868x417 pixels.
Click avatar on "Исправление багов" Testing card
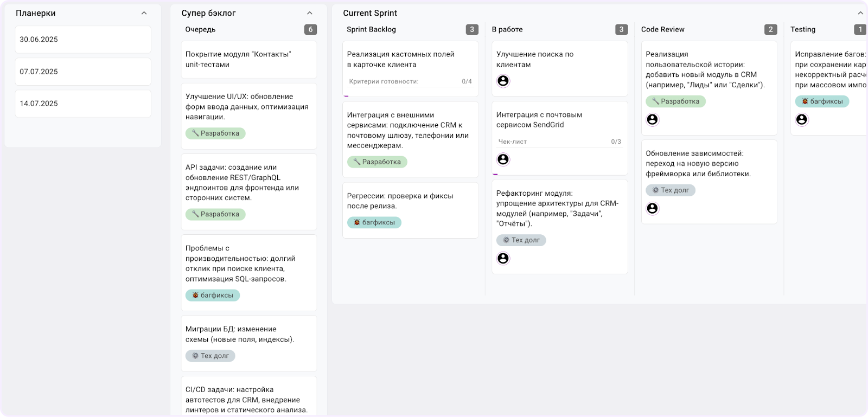pos(801,120)
